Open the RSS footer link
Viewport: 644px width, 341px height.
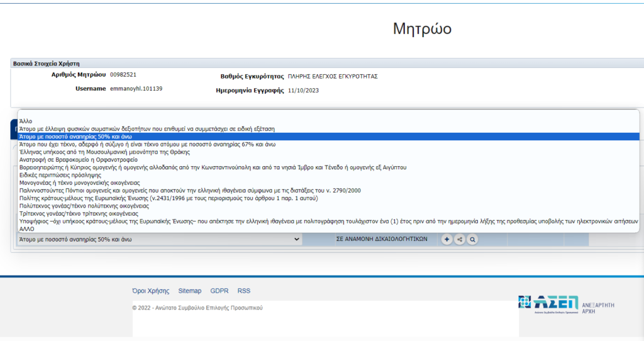click(x=244, y=291)
